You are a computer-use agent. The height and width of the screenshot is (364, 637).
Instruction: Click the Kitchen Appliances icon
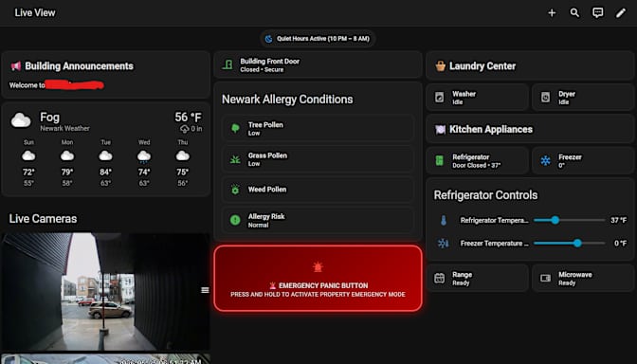[441, 129]
